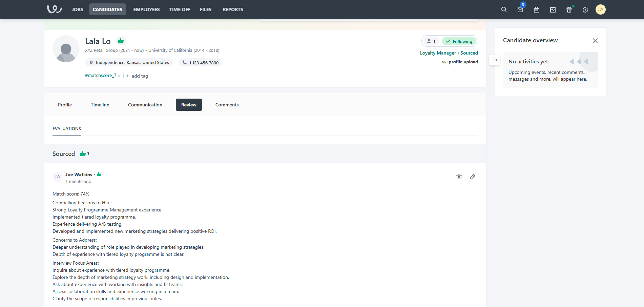Click the phone number 1 123 456 7890
Image resolution: width=644 pixels, height=307 pixels.
(201, 63)
